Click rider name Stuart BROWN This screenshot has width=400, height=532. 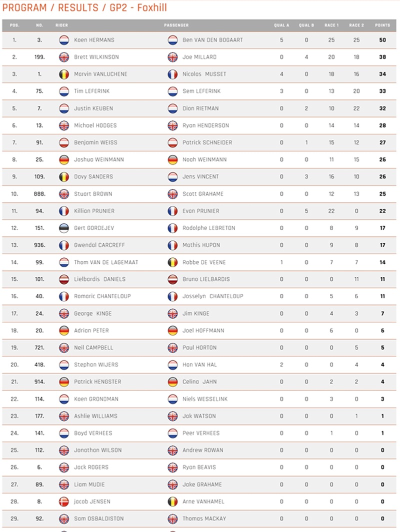tap(93, 194)
